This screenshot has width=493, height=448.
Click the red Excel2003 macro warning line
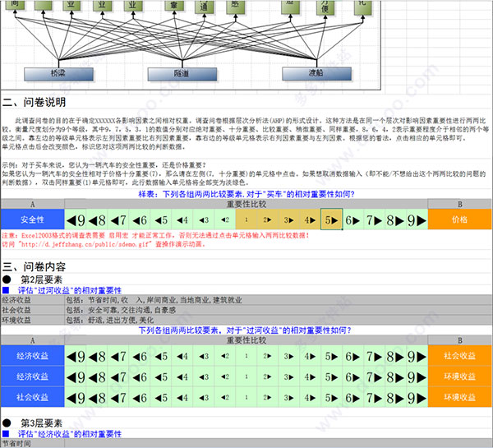[155, 235]
